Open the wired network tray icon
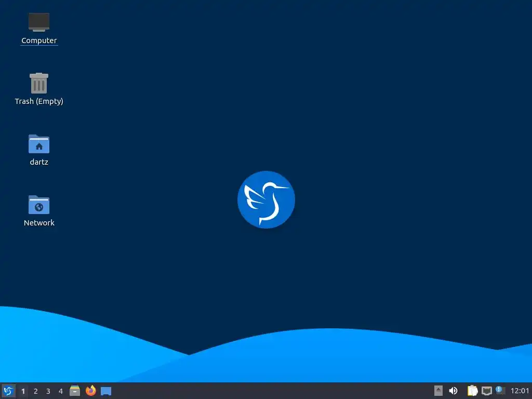532x399 pixels. coord(486,391)
